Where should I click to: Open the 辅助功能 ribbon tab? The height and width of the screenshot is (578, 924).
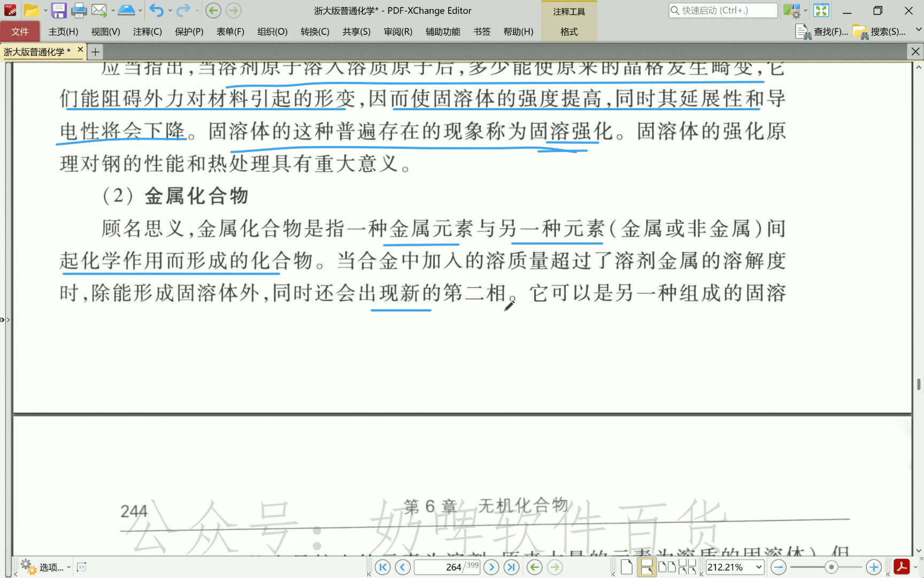click(x=443, y=32)
